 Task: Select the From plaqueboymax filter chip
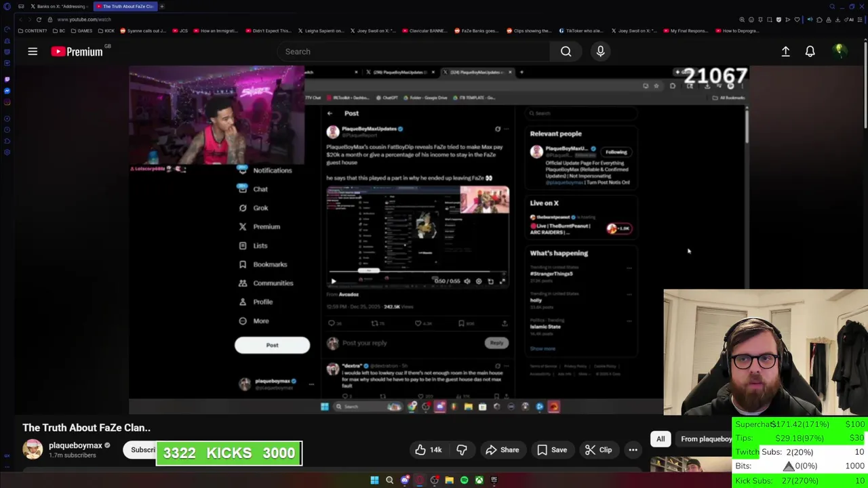click(705, 439)
